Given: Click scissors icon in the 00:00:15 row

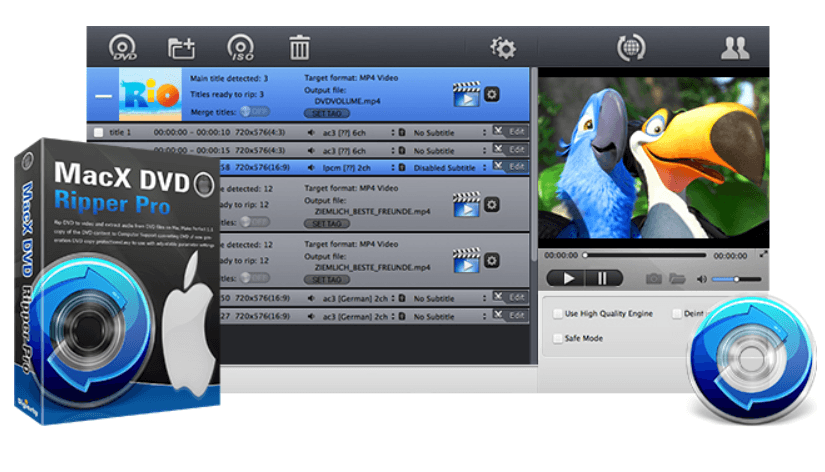Looking at the screenshot, I should click(x=498, y=148).
